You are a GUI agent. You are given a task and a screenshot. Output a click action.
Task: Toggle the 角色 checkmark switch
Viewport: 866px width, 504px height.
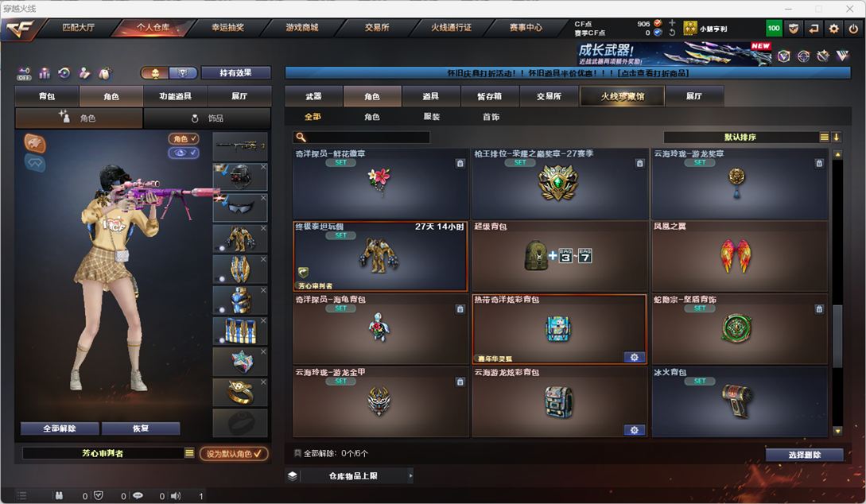[184, 138]
